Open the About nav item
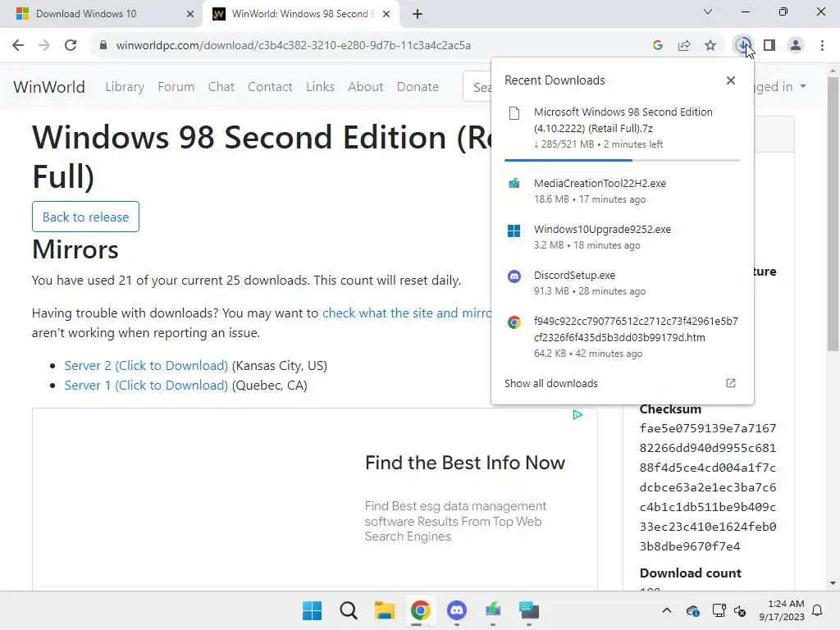This screenshot has height=630, width=840. [x=365, y=87]
